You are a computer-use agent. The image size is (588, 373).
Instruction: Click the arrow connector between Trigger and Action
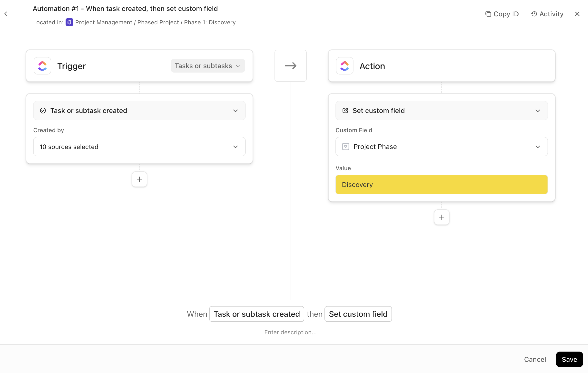[290, 66]
